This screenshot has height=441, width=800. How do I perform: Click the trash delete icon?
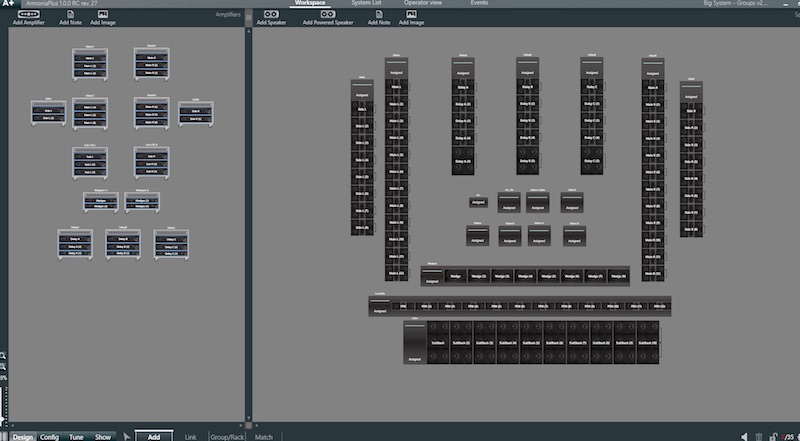759,436
